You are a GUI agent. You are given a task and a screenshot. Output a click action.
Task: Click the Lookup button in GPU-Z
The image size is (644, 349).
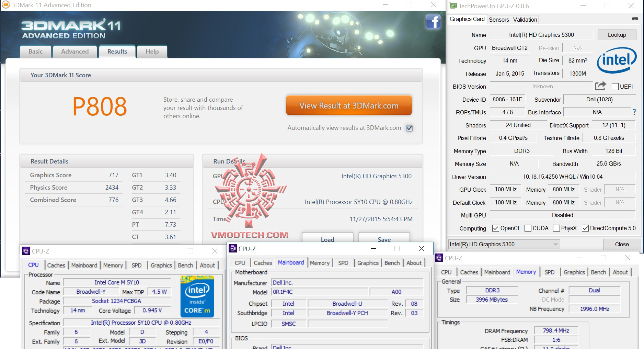tap(617, 35)
